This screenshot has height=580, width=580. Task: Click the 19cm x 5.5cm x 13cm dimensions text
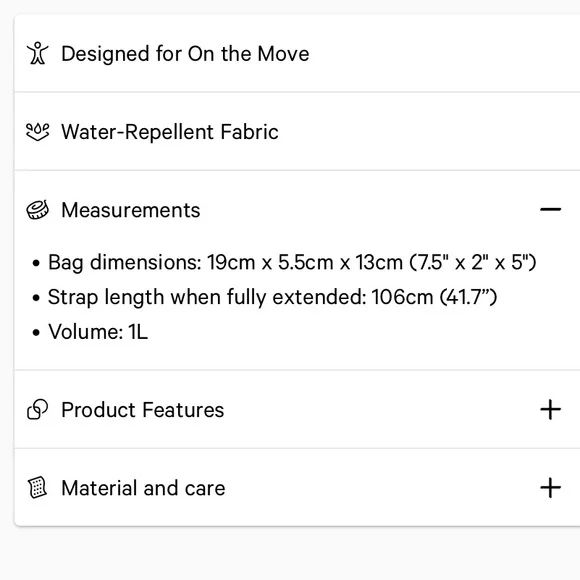[x=305, y=263]
